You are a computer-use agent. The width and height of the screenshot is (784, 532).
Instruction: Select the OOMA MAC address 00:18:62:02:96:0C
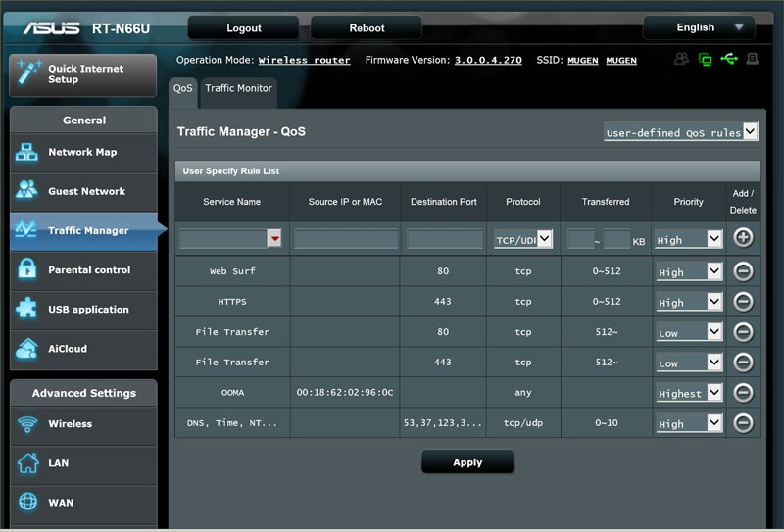[345, 393]
